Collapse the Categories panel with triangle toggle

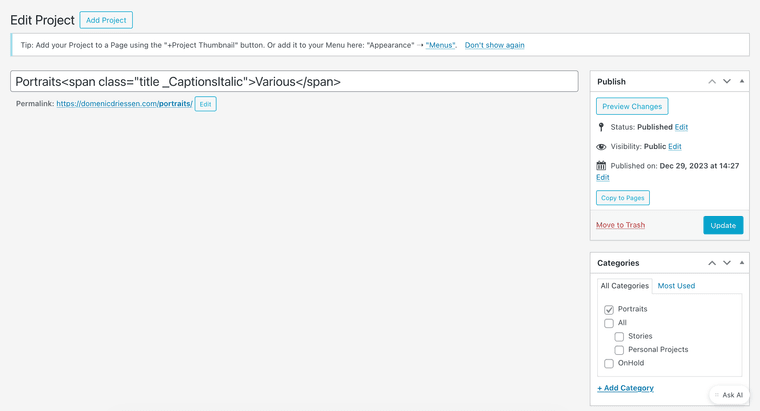click(742, 263)
